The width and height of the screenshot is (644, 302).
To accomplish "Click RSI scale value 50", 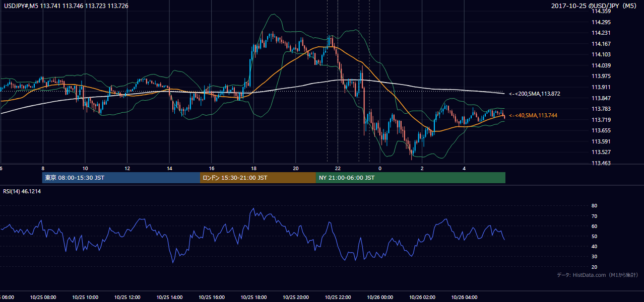I will click(x=595, y=236).
